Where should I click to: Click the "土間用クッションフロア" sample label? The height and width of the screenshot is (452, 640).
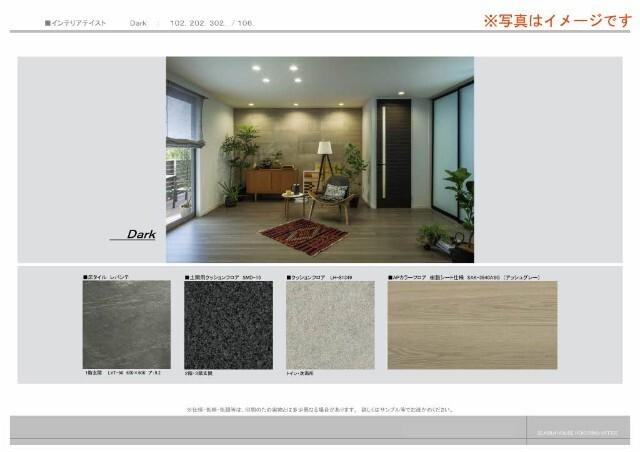click(223, 277)
